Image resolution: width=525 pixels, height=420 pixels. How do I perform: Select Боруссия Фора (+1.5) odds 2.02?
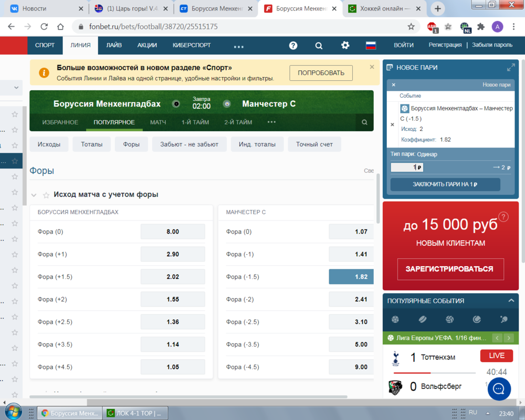click(173, 277)
